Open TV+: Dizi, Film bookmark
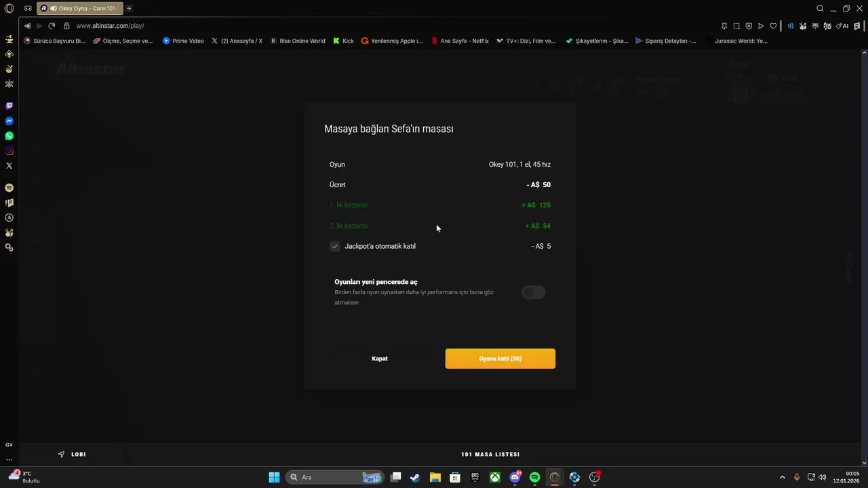 coord(526,41)
